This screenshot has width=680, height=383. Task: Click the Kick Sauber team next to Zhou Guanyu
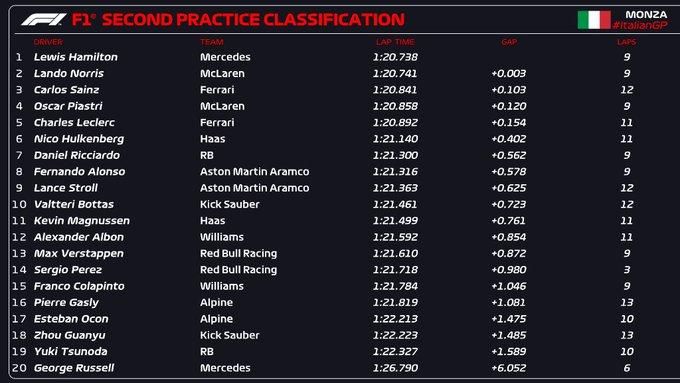[229, 335]
